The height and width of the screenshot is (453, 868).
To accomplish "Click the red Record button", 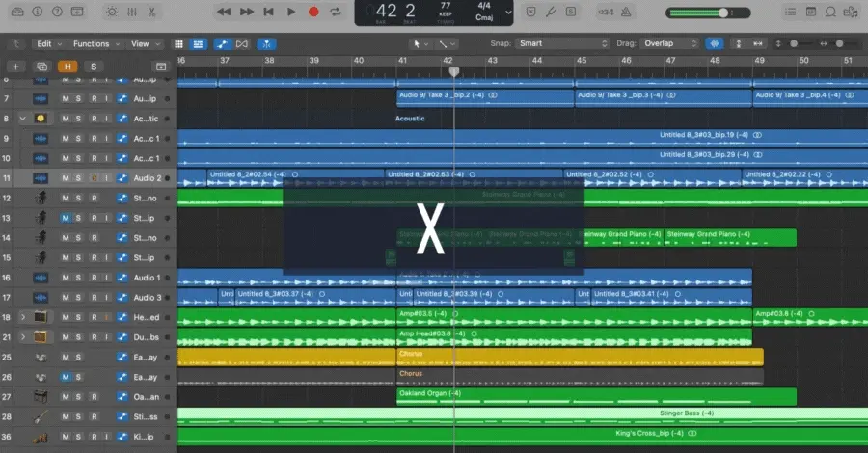I will pos(313,12).
